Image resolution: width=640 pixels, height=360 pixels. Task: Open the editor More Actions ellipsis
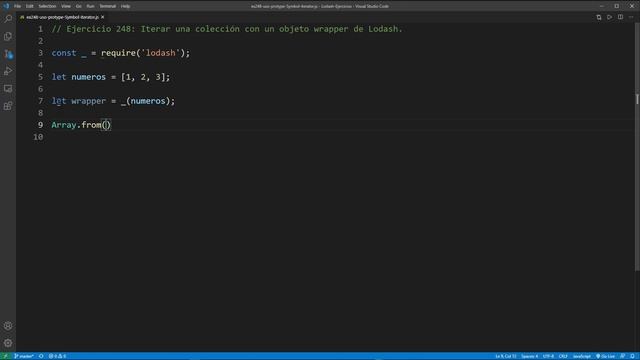click(x=631, y=17)
